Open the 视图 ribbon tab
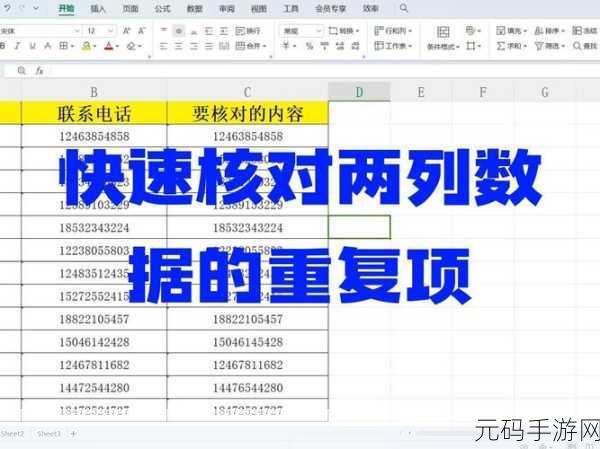 click(x=259, y=8)
